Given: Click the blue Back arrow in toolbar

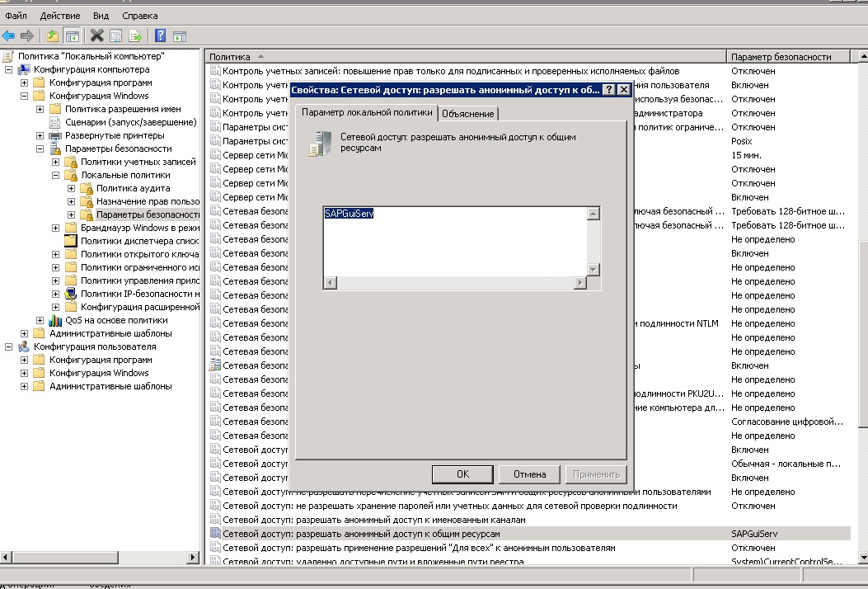Looking at the screenshot, I should [8, 36].
